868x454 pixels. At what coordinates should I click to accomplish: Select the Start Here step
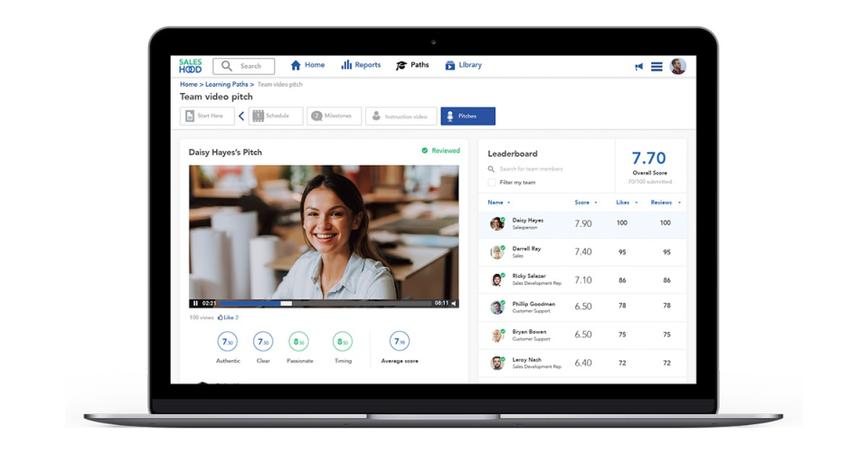(206, 116)
